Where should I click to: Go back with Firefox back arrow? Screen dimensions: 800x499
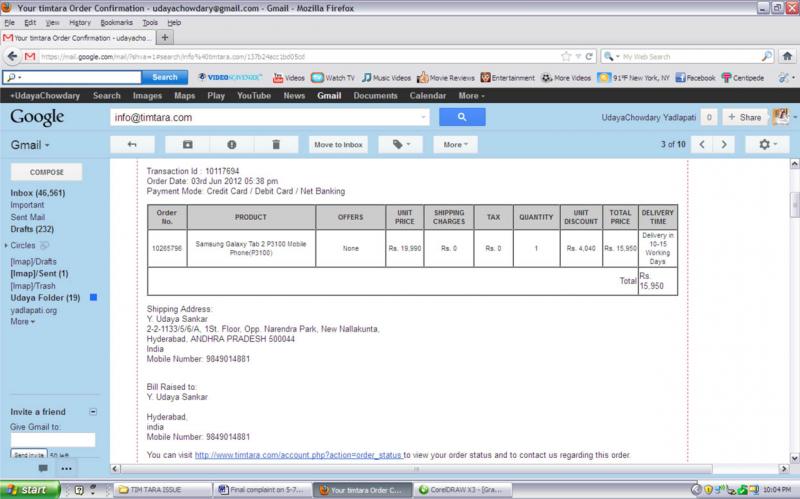coord(12,56)
